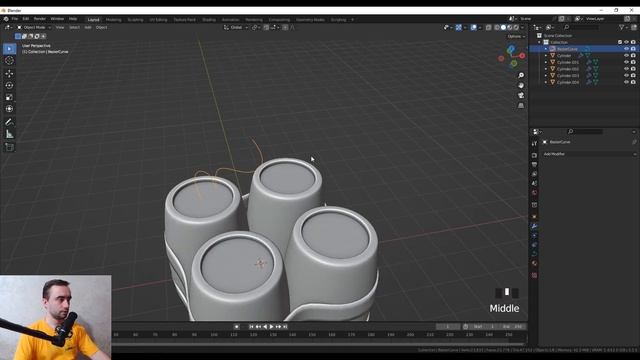Open the shading options dropdown arrow
This screenshot has height=360, width=640.
(522, 27)
